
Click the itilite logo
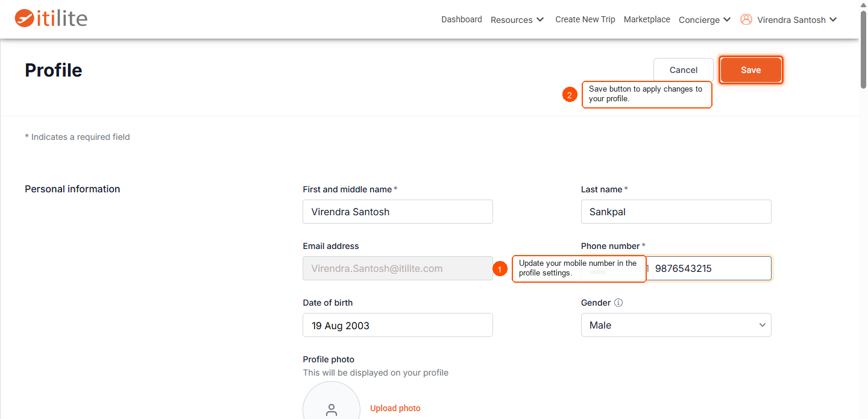(x=51, y=18)
